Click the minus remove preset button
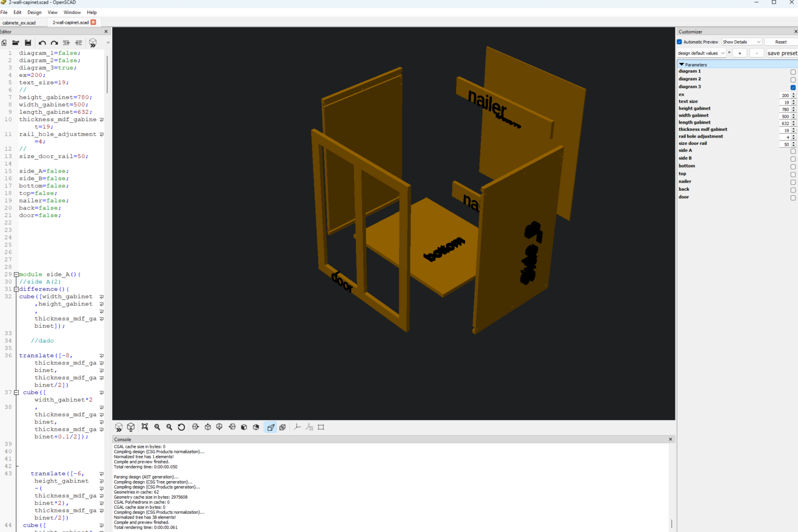The height and width of the screenshot is (532, 798). [x=757, y=53]
